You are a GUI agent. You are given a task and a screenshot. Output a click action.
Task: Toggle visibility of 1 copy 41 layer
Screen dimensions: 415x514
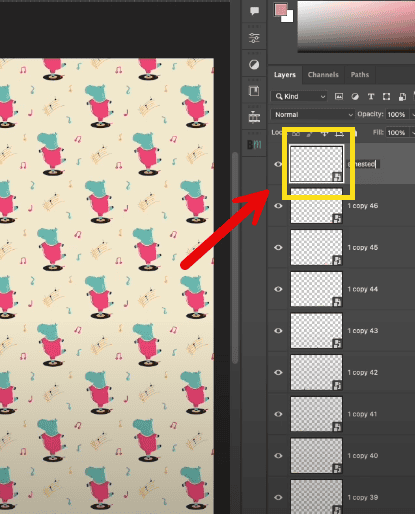(x=278, y=414)
